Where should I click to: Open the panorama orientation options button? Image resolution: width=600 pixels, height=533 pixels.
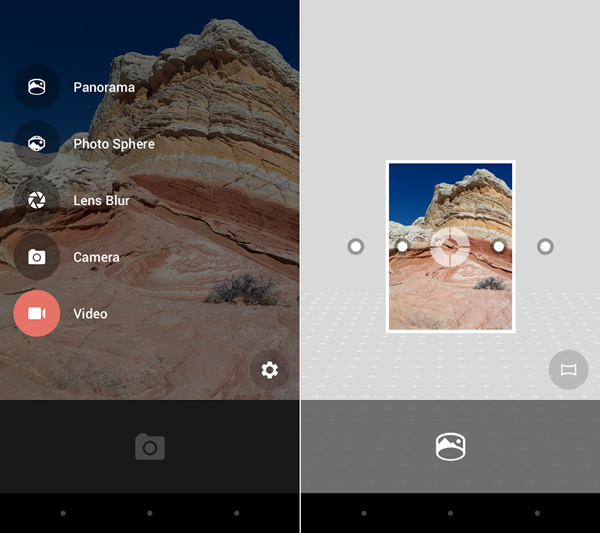(x=569, y=370)
